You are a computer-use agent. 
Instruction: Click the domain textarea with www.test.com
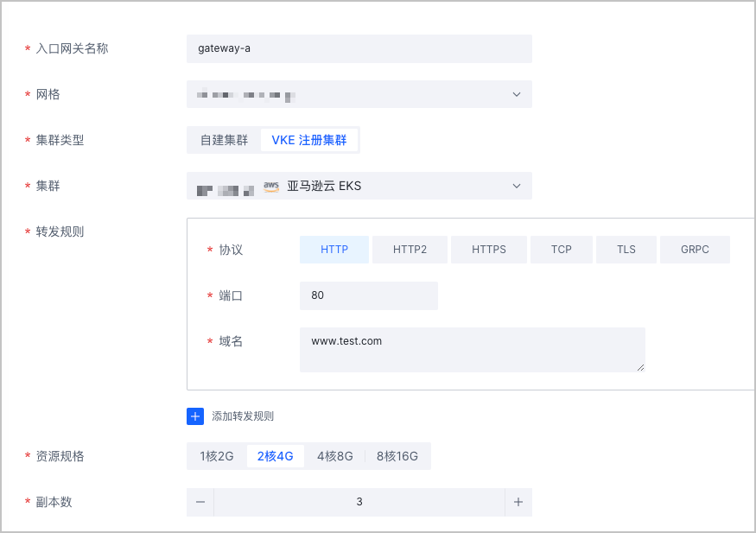[x=472, y=350]
